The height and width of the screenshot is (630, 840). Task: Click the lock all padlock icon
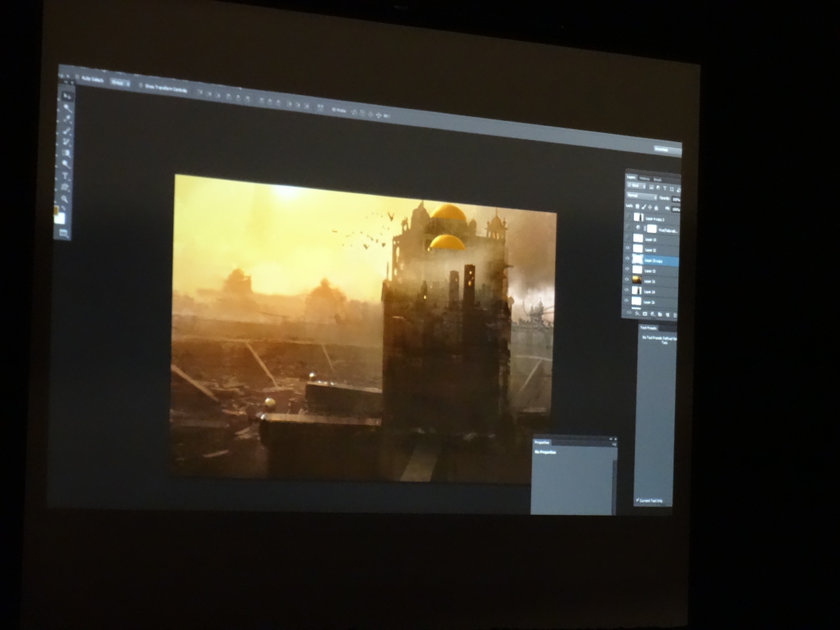tap(656, 208)
